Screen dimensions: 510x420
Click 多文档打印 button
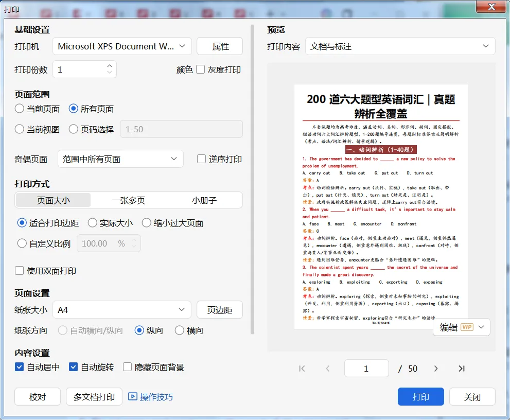pos(94,396)
